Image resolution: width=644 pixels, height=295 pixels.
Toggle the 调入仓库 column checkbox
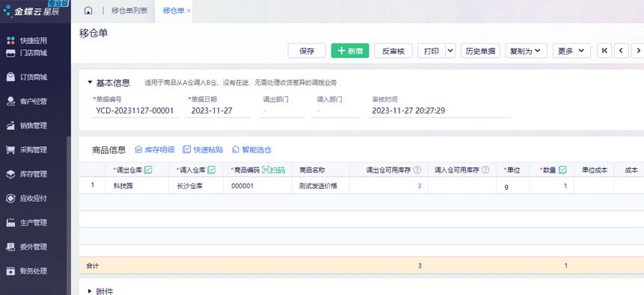pyautogui.click(x=212, y=170)
